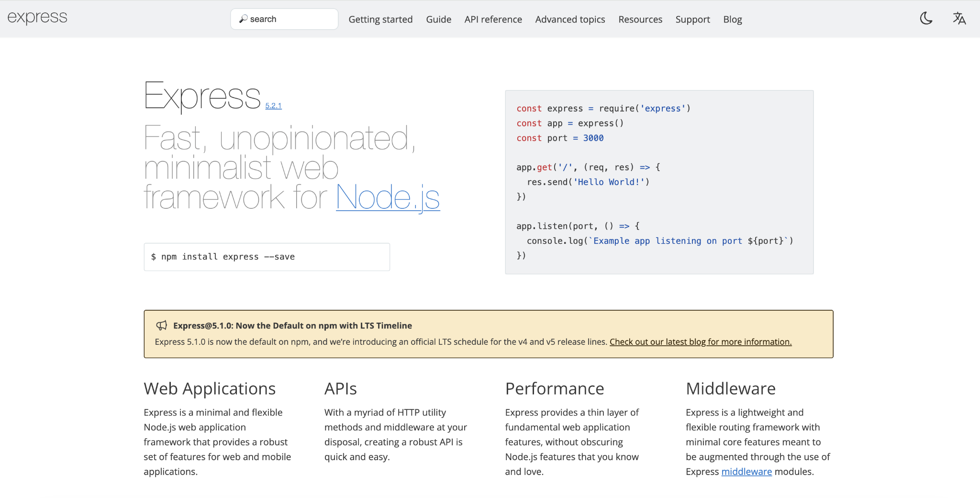
Task: Follow the Node.js link in headline
Action: pyautogui.click(x=388, y=197)
